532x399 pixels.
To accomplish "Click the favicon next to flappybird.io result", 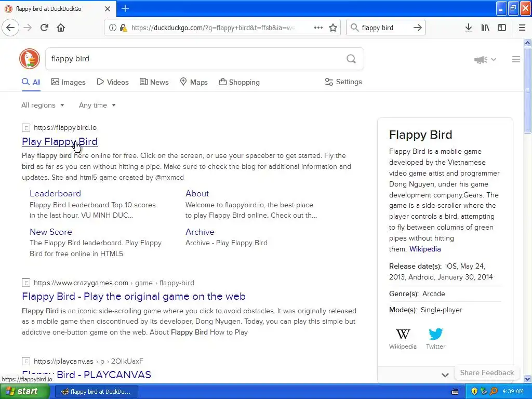I will tap(26, 128).
